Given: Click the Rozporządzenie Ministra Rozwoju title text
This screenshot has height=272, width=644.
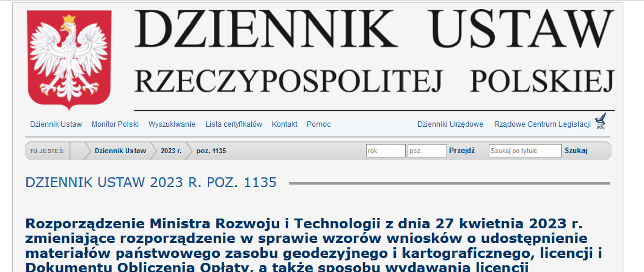Looking at the screenshot, I should point(314,246).
